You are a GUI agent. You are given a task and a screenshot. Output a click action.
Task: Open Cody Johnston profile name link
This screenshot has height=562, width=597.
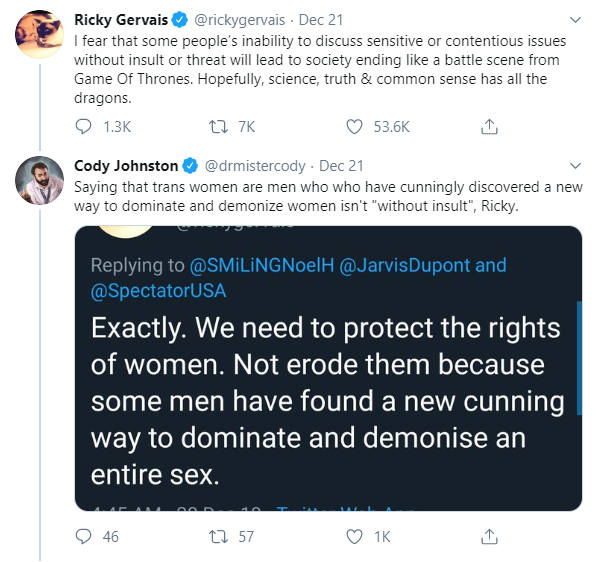[x=126, y=166]
